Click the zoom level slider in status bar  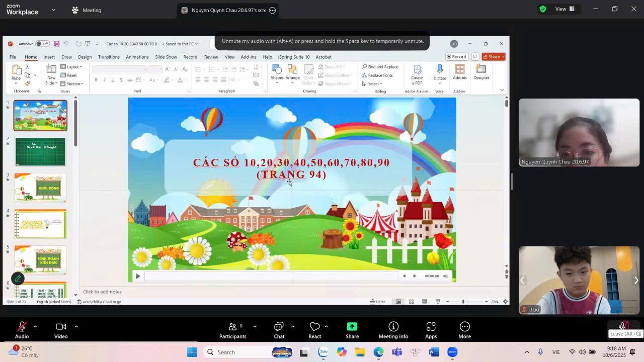(463, 302)
